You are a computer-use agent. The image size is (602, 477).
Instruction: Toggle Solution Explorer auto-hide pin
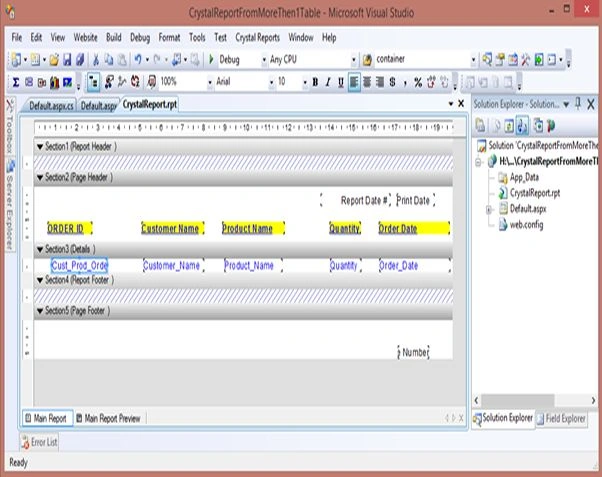point(577,104)
